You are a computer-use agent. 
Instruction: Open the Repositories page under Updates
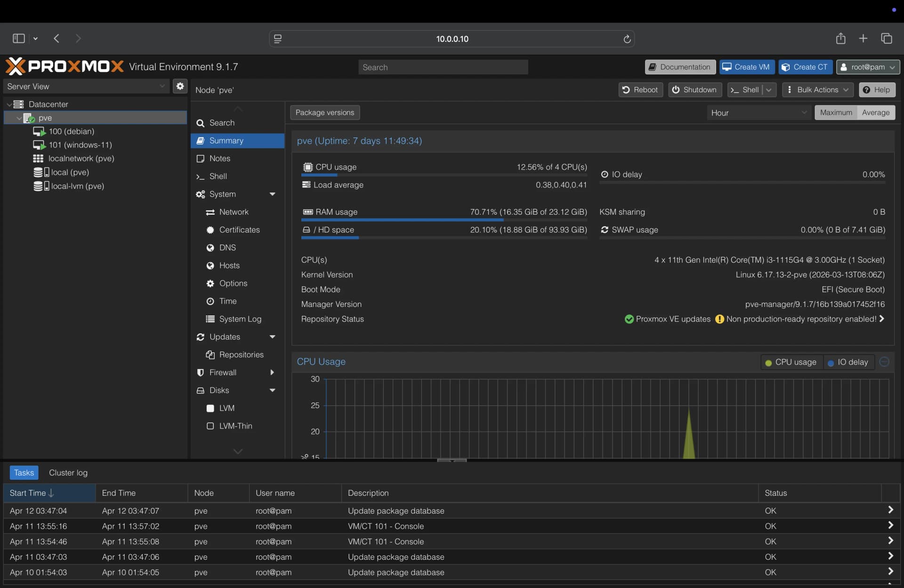click(241, 354)
